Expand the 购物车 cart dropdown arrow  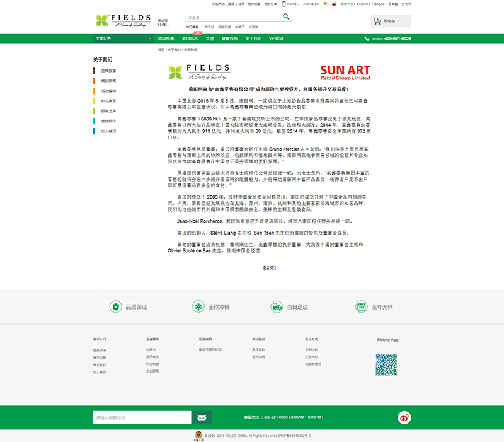pyautogui.click(x=398, y=21)
